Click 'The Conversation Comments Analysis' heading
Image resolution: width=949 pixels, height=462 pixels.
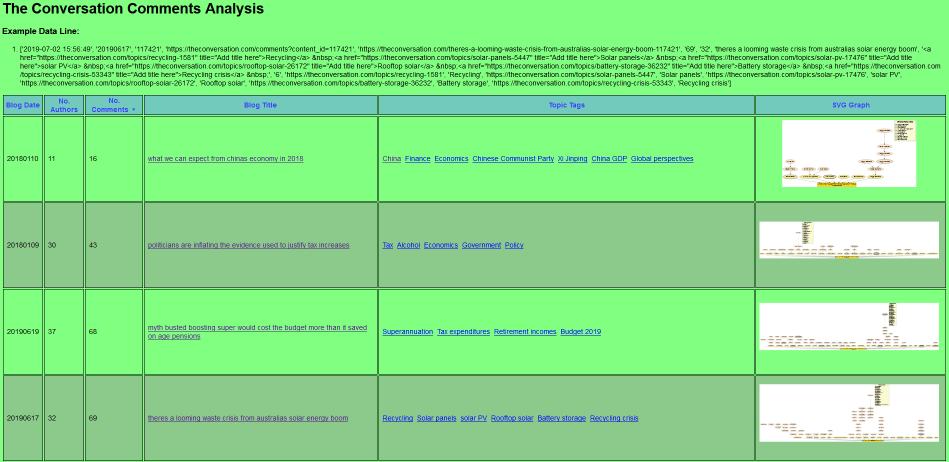[x=133, y=9]
